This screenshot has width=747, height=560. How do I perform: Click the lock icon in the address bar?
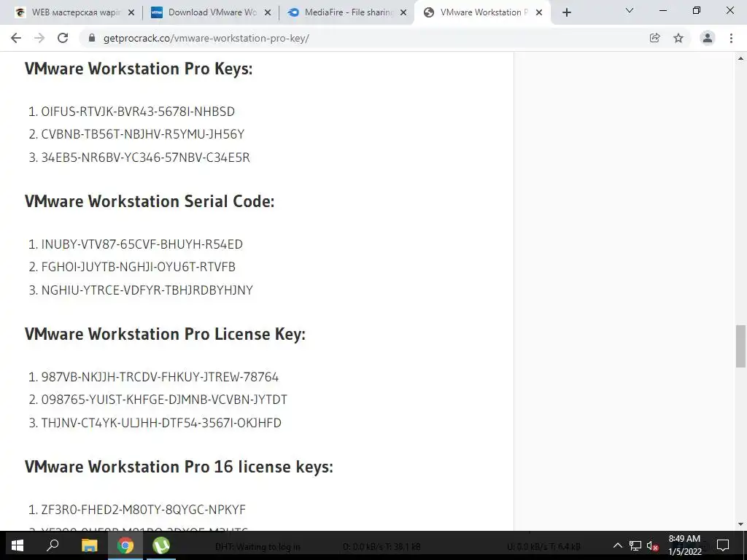tap(92, 38)
